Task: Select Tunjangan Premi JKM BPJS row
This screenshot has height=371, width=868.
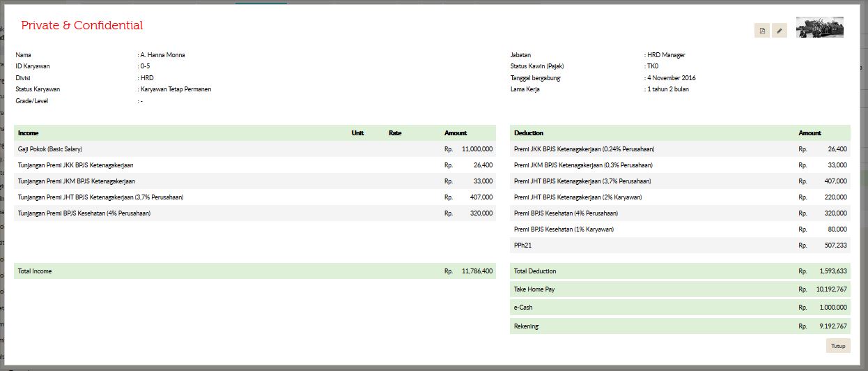Action: [x=255, y=181]
